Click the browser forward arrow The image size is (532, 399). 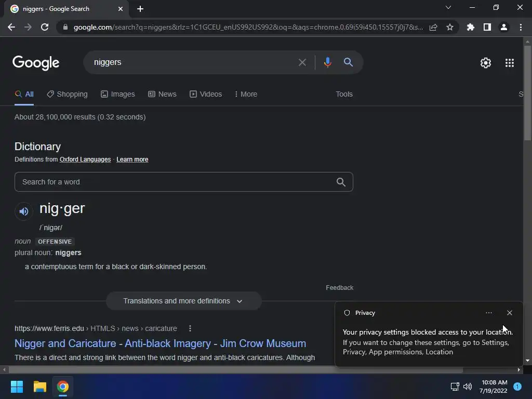(x=28, y=27)
